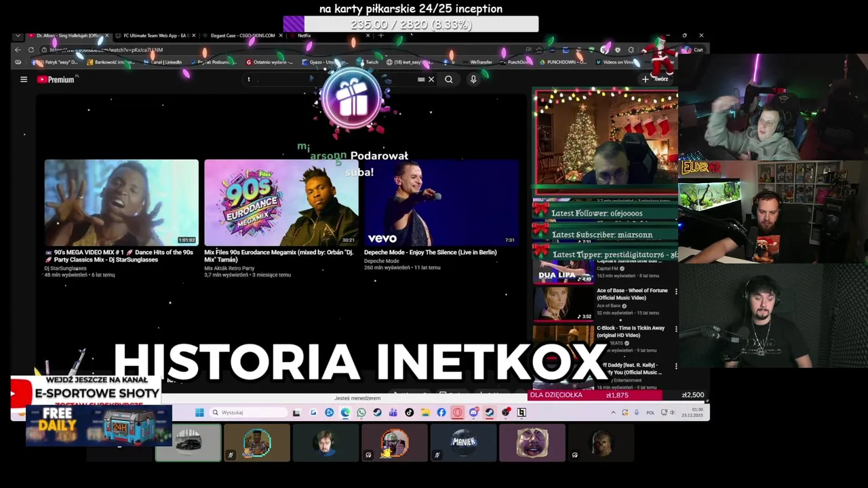Click the system tray microphone icon
Image resolution: width=868 pixels, height=488 pixels.
(637, 412)
